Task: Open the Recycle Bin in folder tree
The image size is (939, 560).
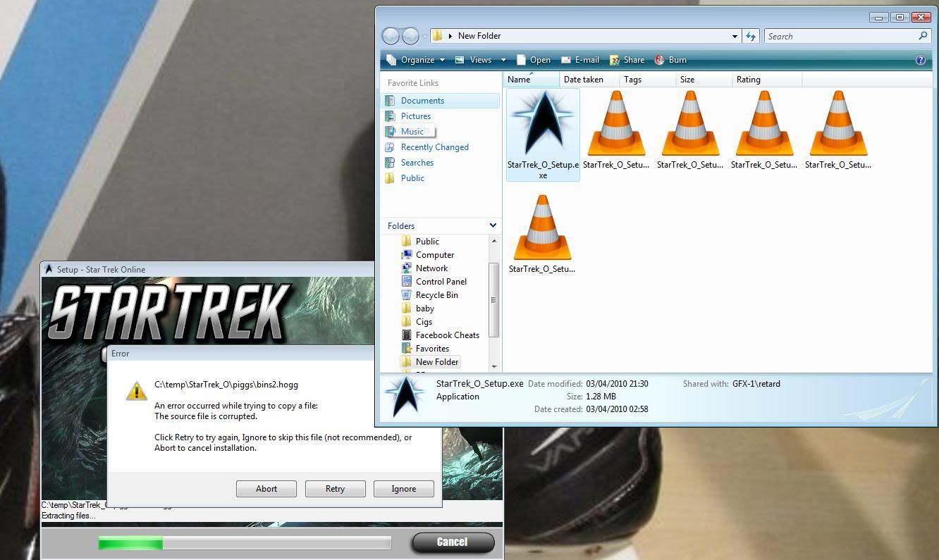Action: [436, 295]
